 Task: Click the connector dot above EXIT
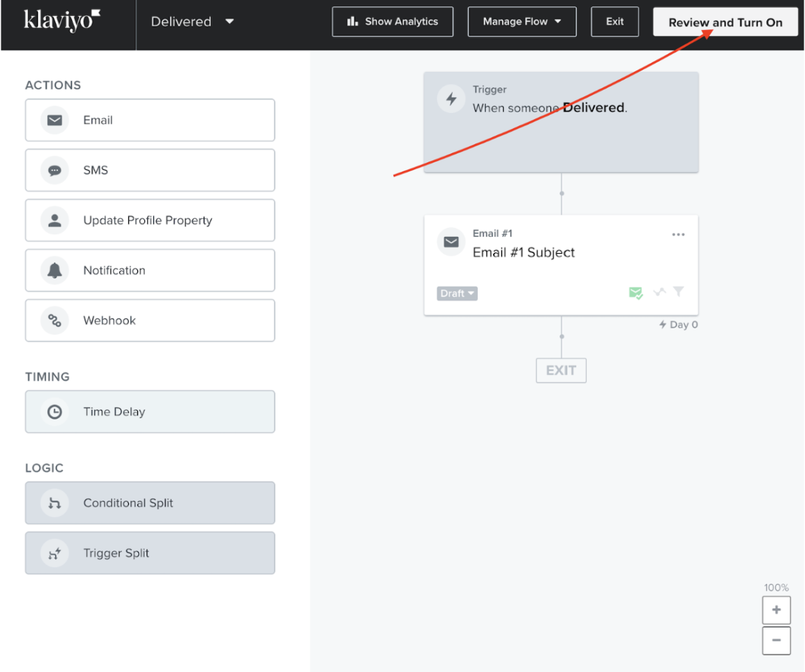[x=562, y=337]
